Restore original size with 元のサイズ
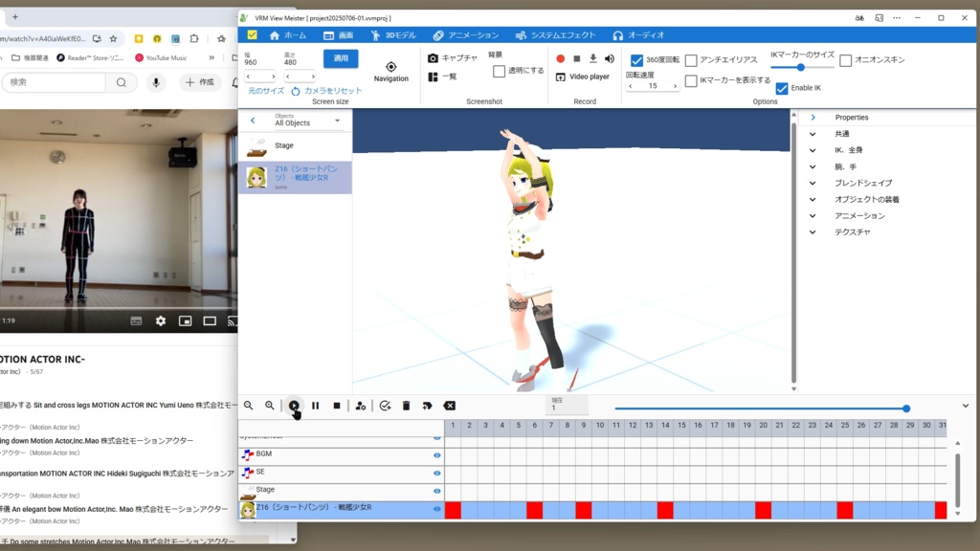 tap(266, 91)
